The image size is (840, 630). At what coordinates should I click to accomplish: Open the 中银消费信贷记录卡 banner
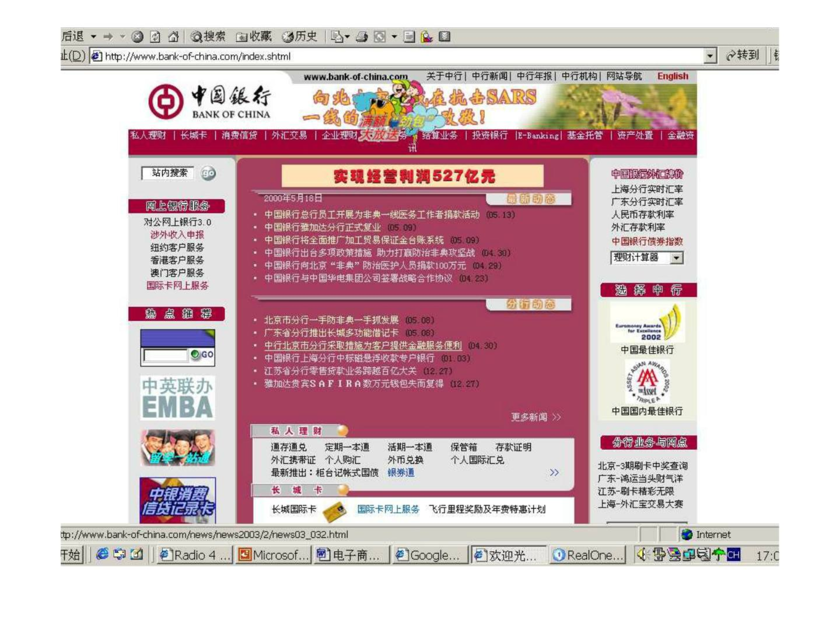178,500
